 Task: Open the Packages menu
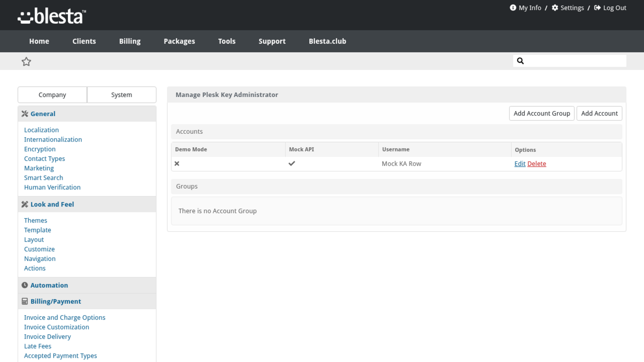click(x=179, y=41)
